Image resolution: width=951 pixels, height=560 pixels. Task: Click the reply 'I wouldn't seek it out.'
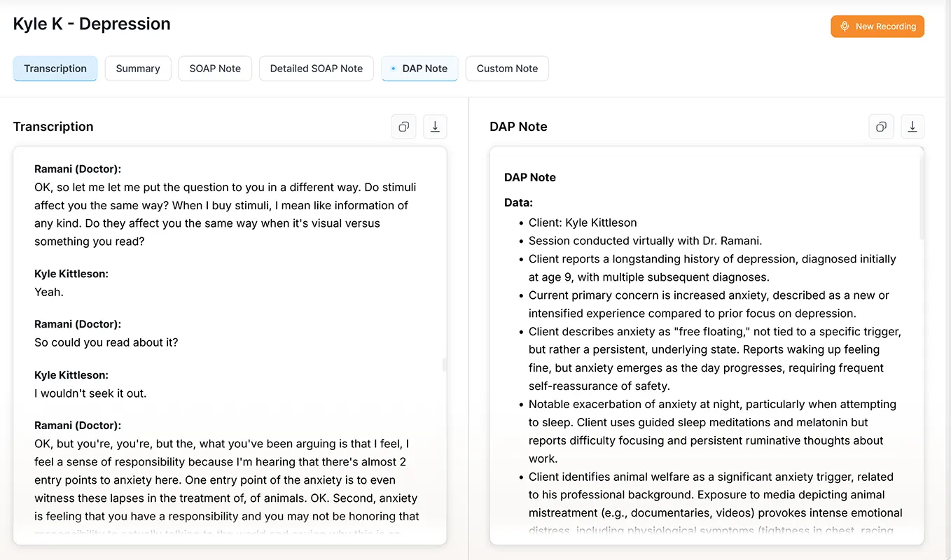tap(90, 393)
